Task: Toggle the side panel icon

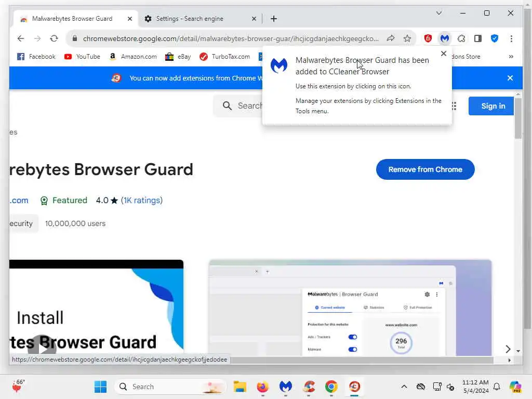Action: pos(478,38)
